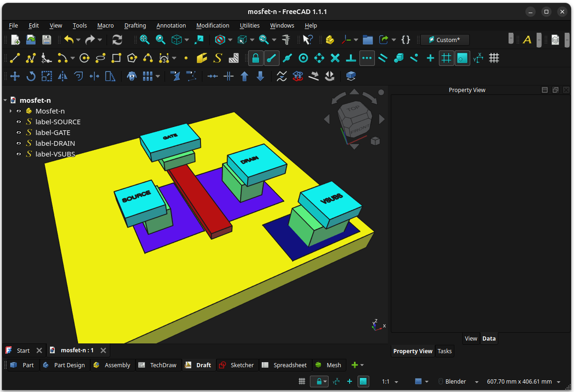Select the Draft ShapeString S tool

[x=218, y=58]
